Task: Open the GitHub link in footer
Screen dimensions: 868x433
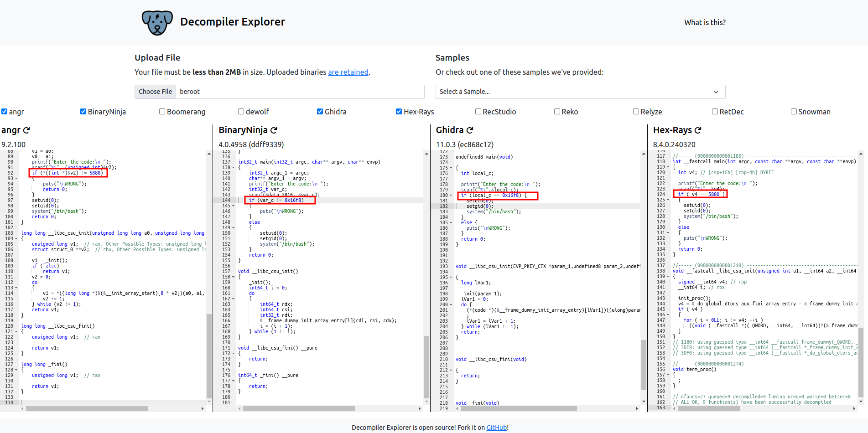Action: point(496,428)
